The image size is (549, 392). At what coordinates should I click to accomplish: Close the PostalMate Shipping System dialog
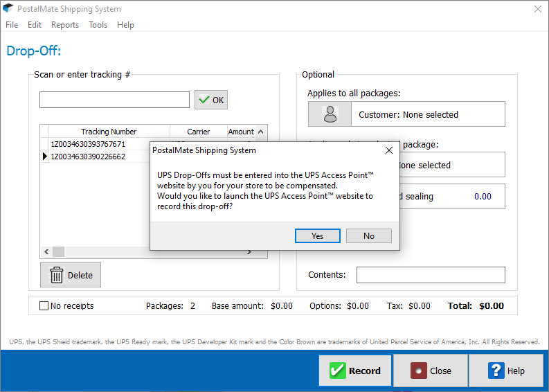click(x=388, y=150)
